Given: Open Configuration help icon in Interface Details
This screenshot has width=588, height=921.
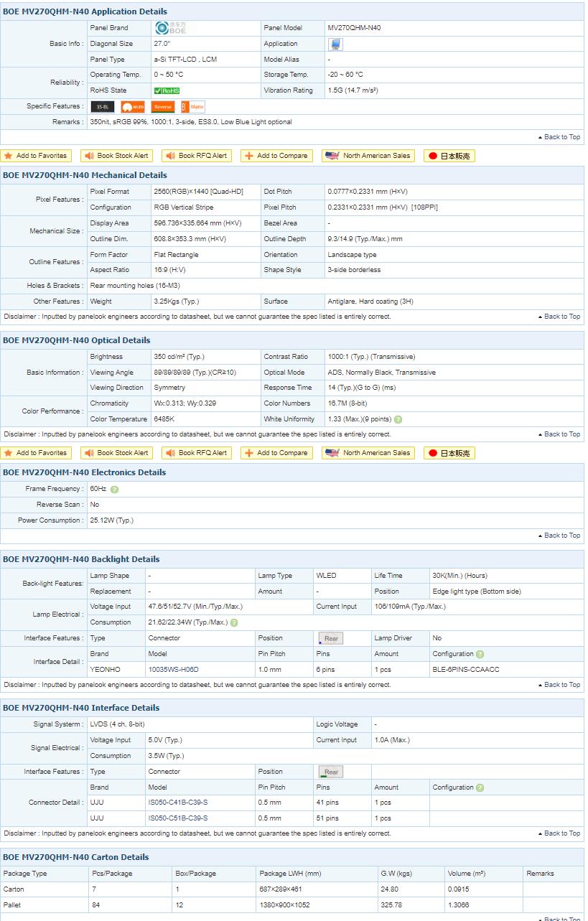Looking at the screenshot, I should coord(480,787).
